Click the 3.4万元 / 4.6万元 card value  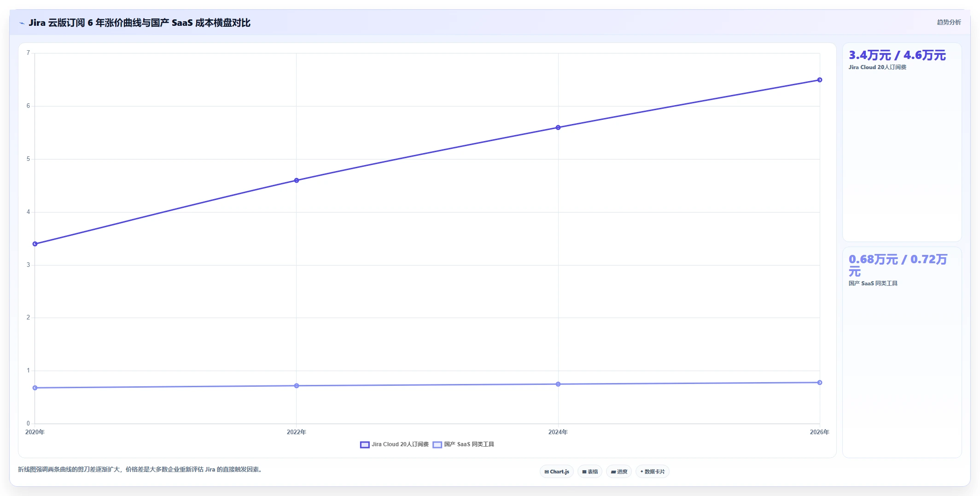coord(897,55)
